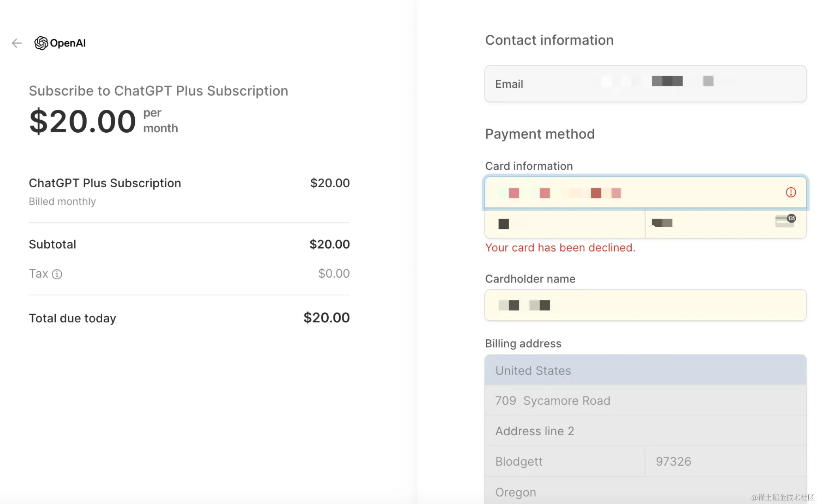Viewport: 817px width, 504px height.
Task: Open the Tax info icon
Action: (x=57, y=274)
